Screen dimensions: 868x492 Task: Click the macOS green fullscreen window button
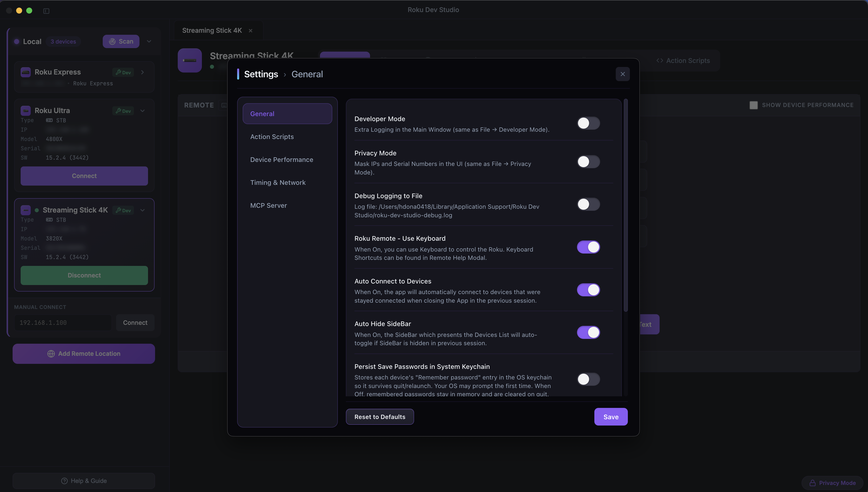(x=29, y=11)
